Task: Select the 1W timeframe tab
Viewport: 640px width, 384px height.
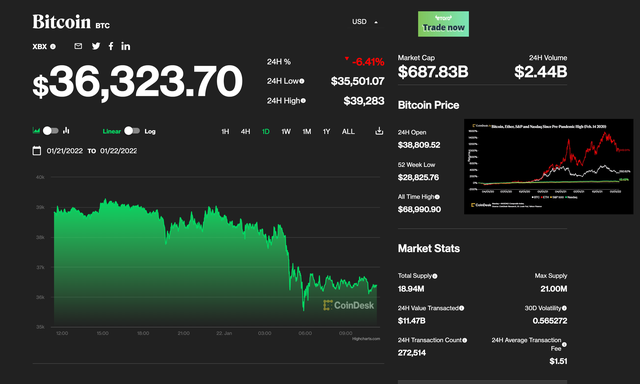Action: click(x=286, y=131)
